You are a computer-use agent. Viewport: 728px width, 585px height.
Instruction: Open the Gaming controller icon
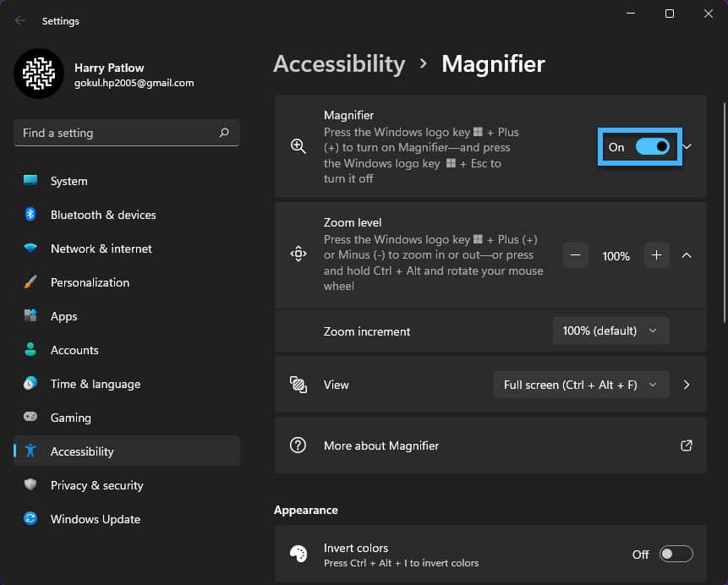(x=30, y=417)
